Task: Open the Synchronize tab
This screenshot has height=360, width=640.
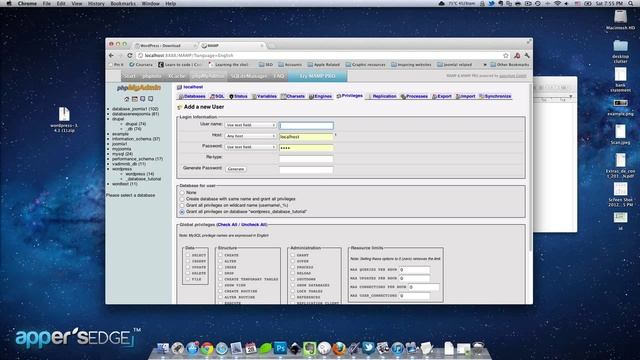Action: click(x=495, y=96)
